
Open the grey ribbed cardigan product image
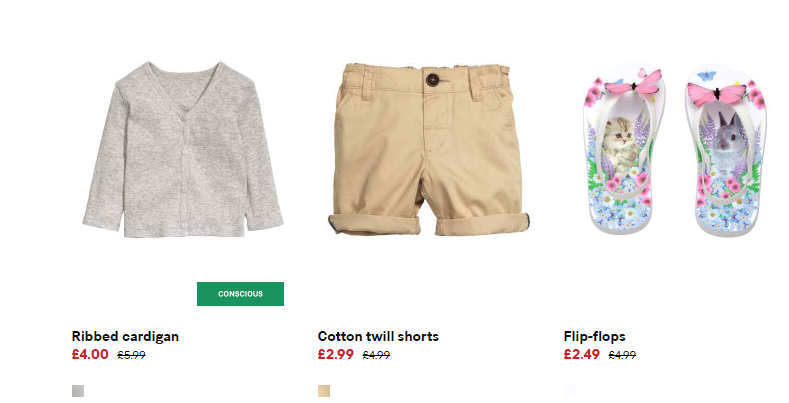[x=183, y=149]
